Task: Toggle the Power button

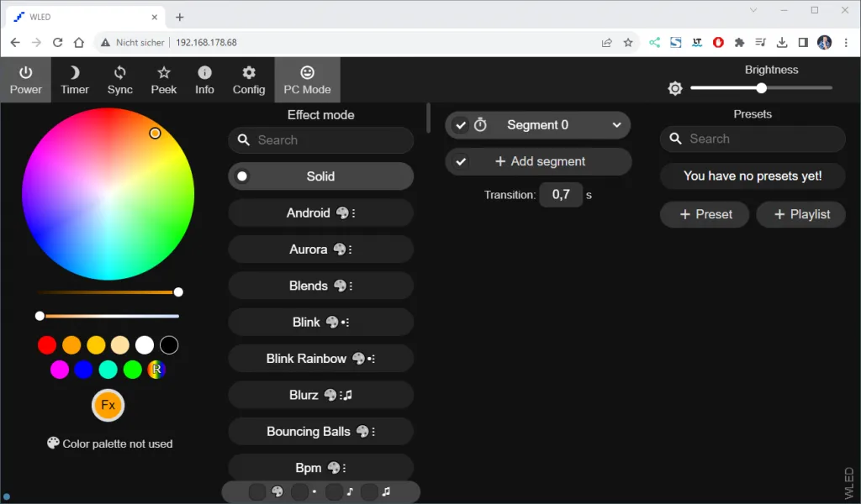Action: click(x=25, y=80)
